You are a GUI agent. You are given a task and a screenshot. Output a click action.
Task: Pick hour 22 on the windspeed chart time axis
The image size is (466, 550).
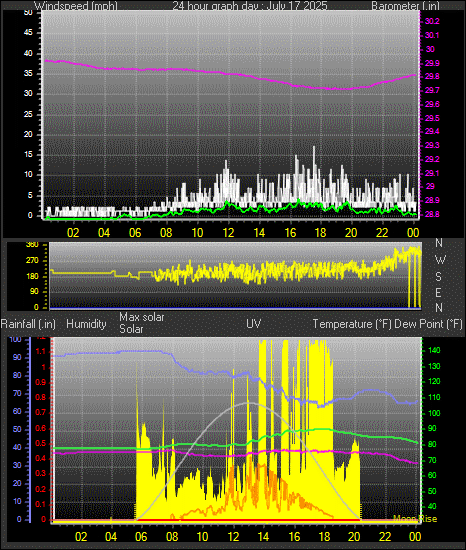click(x=382, y=233)
